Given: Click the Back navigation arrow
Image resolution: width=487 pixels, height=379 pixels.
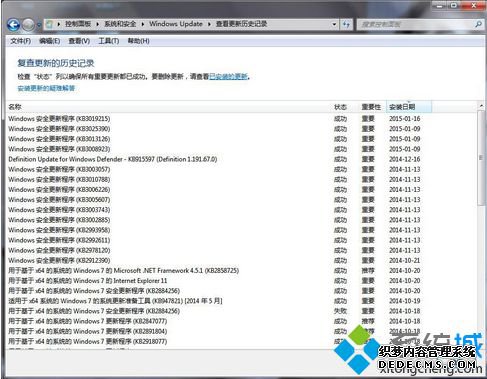Looking at the screenshot, I should click(13, 24).
